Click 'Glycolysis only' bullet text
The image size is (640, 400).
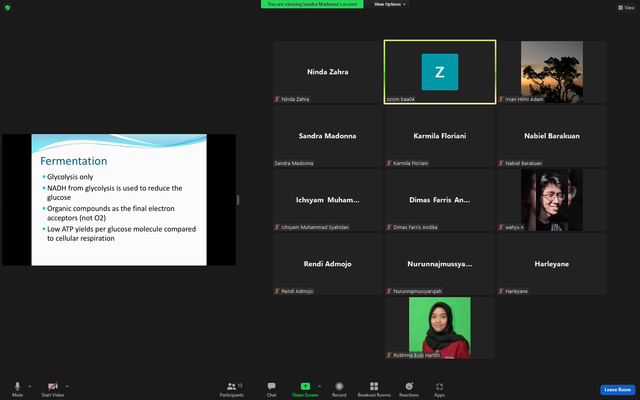[70, 177]
